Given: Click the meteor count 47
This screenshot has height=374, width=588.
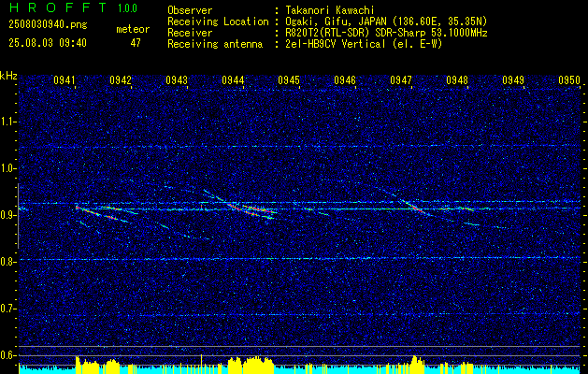Looking at the screenshot, I should [x=136, y=43].
